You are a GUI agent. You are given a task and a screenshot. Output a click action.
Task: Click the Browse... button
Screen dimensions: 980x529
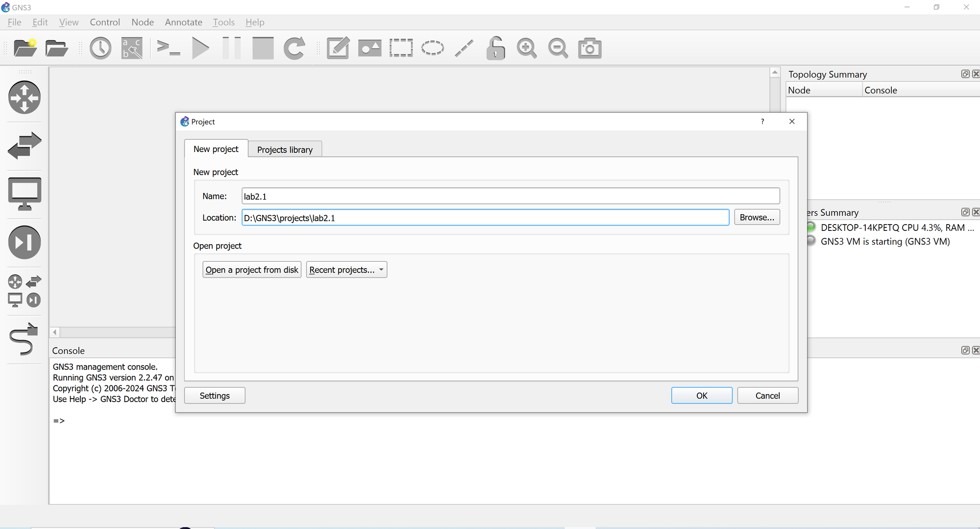point(757,217)
